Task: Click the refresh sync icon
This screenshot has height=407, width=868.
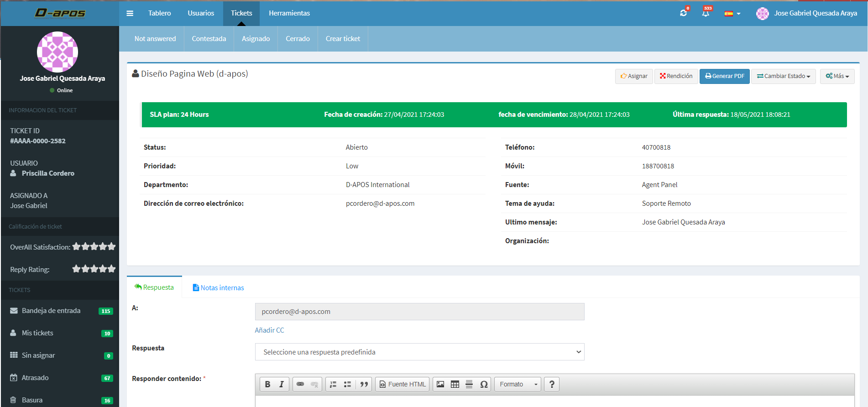Action: coord(683,13)
